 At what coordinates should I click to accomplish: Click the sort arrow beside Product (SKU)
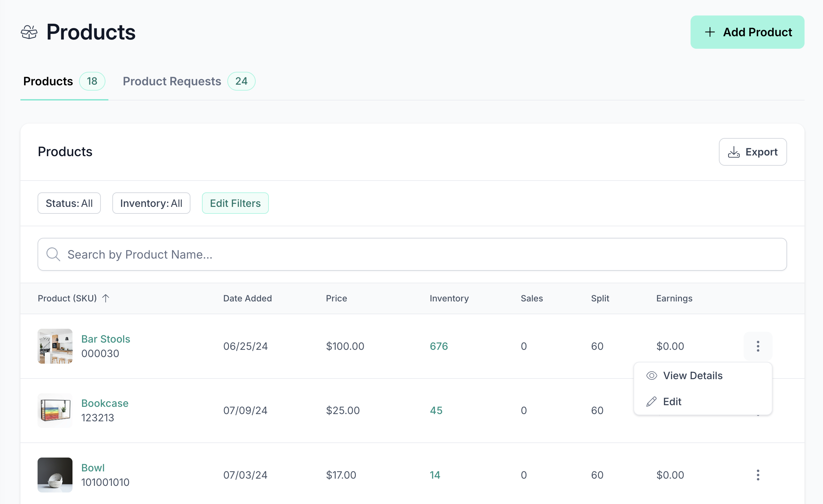click(105, 298)
